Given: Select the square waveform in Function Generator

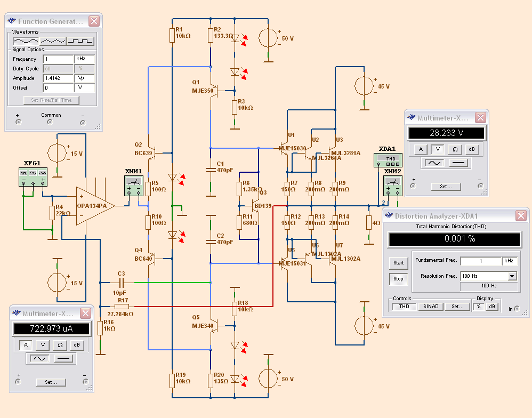Looking at the screenshot, I should (x=80, y=41).
